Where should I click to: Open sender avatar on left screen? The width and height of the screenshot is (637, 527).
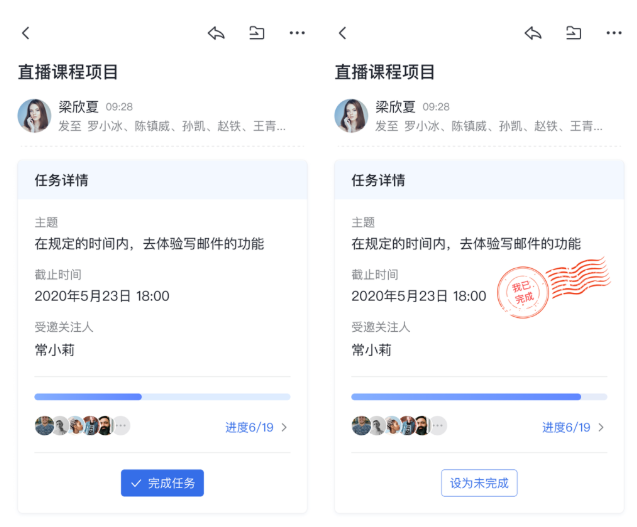click(35, 116)
